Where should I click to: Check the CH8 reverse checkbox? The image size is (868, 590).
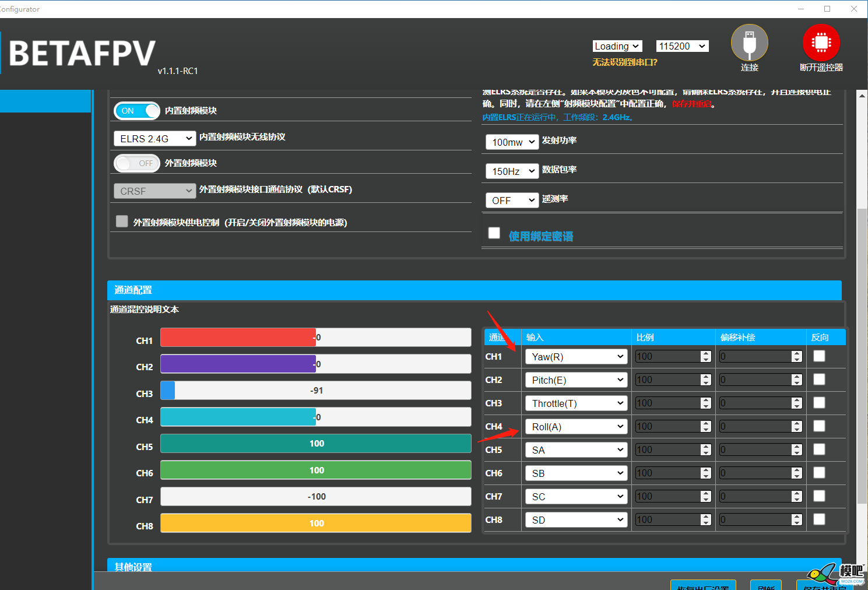[x=819, y=519]
